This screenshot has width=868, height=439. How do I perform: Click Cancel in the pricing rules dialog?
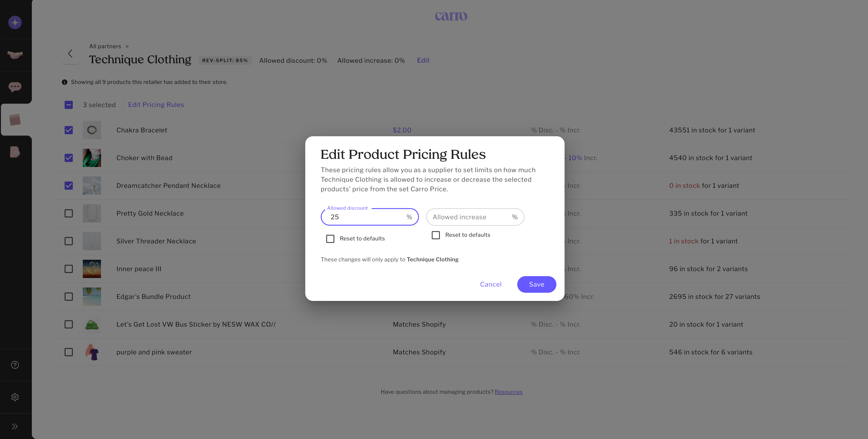pyautogui.click(x=491, y=284)
